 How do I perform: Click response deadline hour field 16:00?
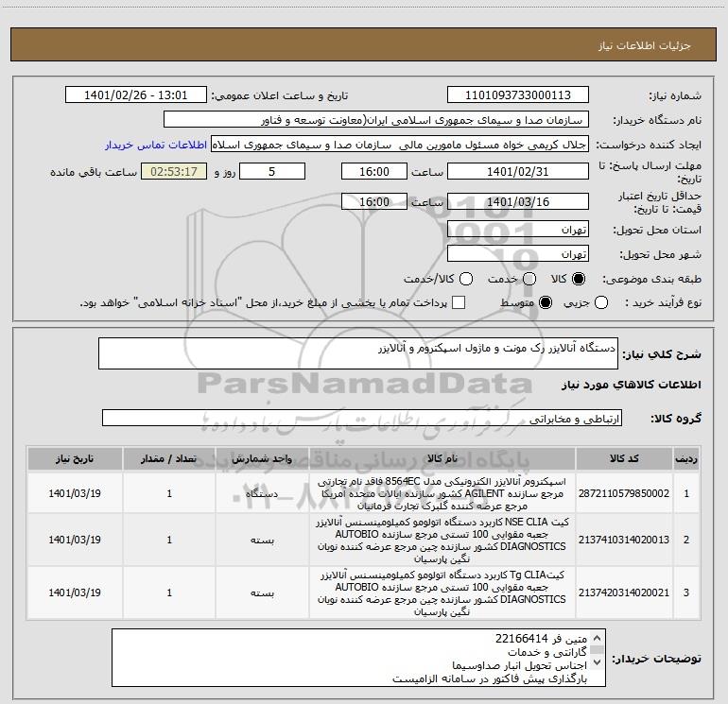click(x=374, y=171)
